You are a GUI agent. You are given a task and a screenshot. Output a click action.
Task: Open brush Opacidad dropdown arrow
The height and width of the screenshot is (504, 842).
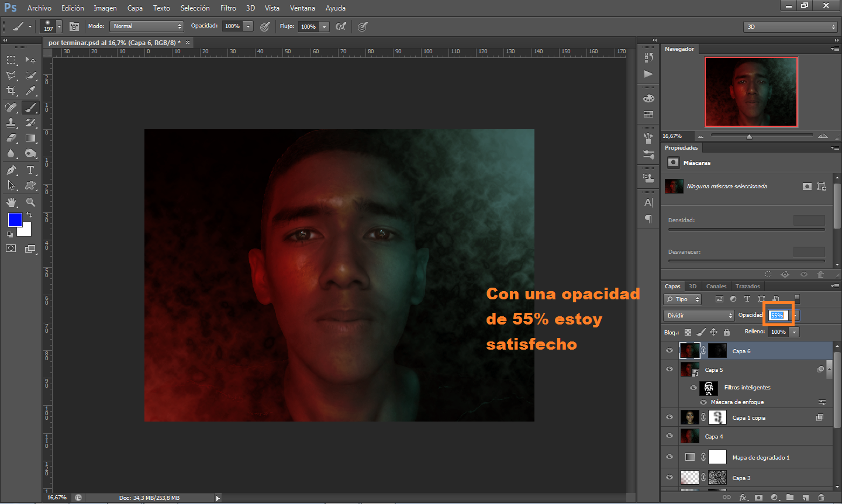coord(249,26)
